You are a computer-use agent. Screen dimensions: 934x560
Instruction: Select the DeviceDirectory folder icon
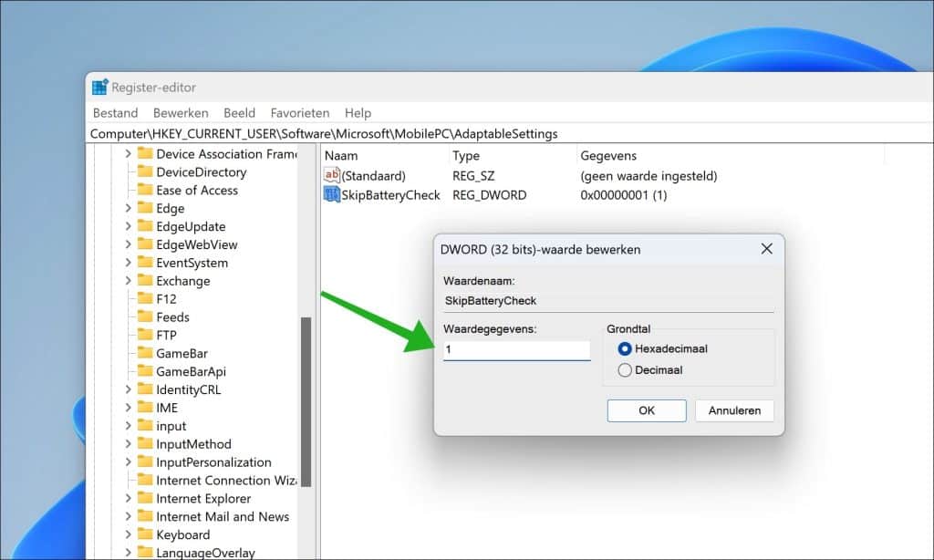coord(145,171)
